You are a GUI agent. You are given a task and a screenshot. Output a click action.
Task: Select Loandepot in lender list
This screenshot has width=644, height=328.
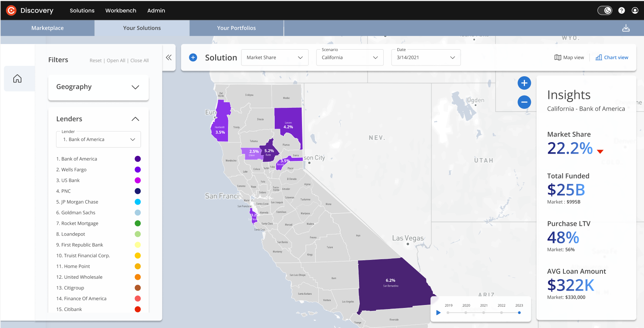71,234
